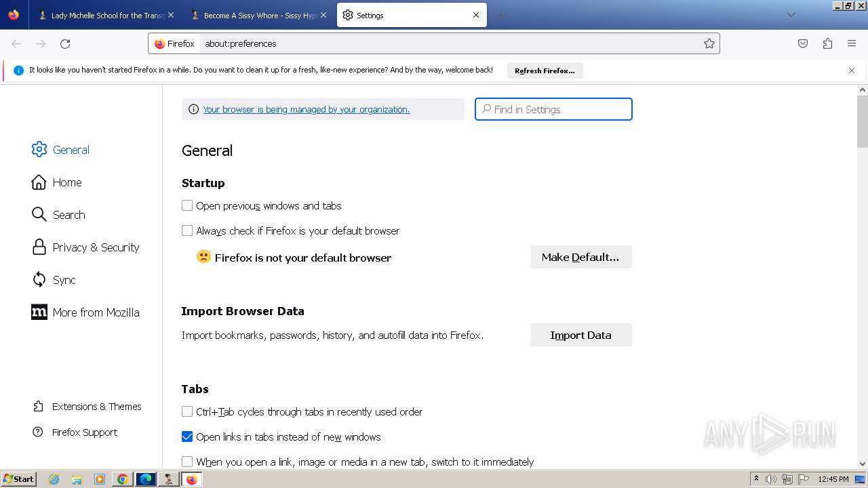Image resolution: width=868 pixels, height=488 pixels.
Task: Open the Firefox application hamburger menu
Action: click(852, 43)
